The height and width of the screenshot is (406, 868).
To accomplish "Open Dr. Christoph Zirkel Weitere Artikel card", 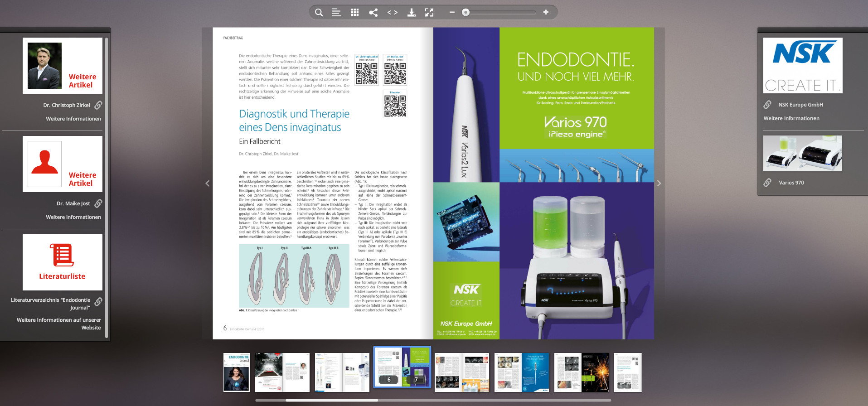I will (x=63, y=66).
